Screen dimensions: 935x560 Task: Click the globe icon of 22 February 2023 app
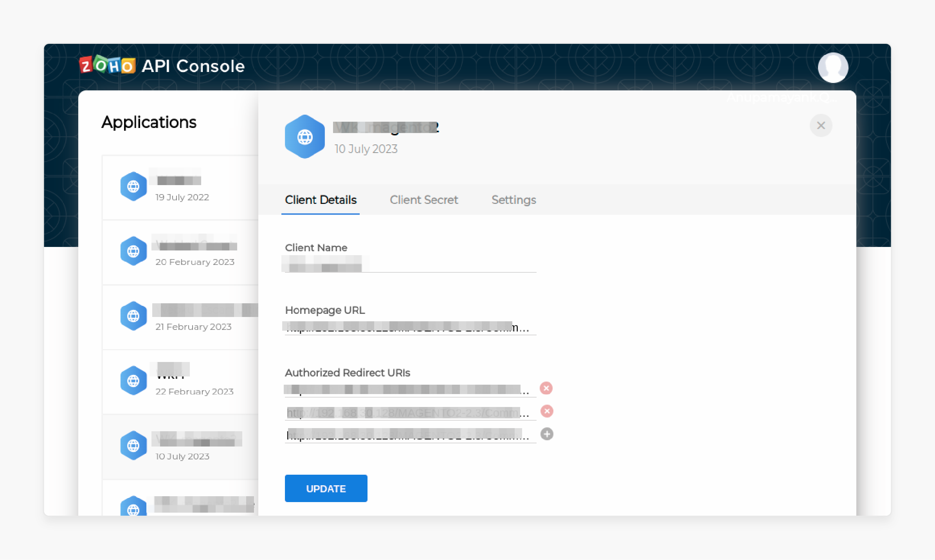pos(133,381)
